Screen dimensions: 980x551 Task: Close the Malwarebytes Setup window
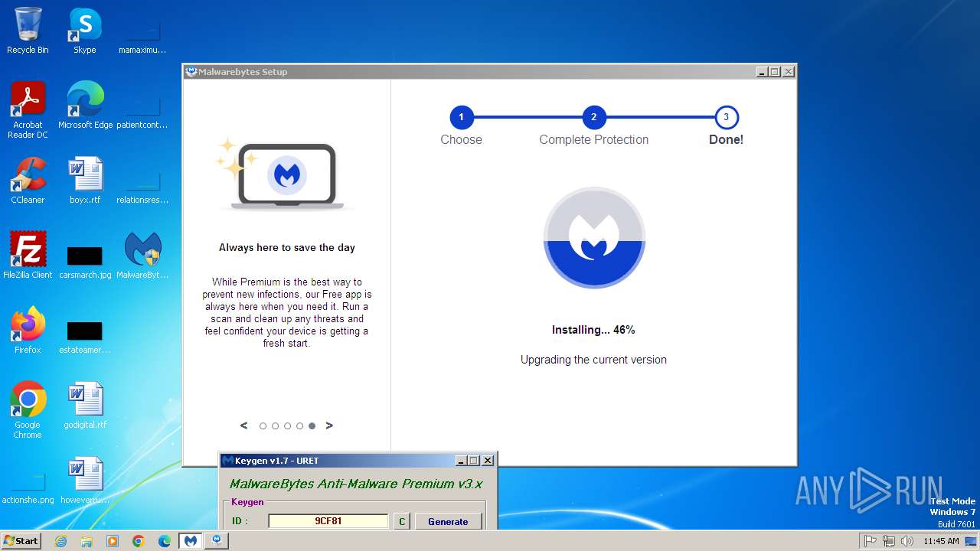(789, 72)
